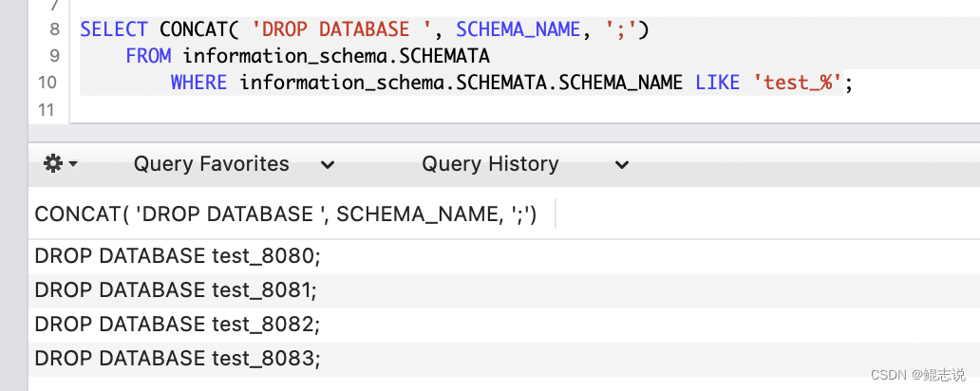The height and width of the screenshot is (391, 980).
Task: Open the gear action menu
Action: (60, 164)
